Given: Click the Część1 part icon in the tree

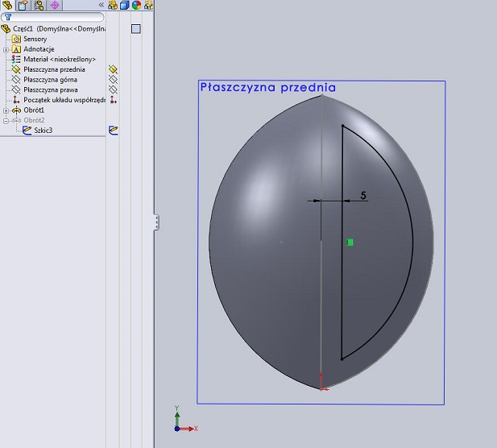Looking at the screenshot, I should (x=6, y=29).
